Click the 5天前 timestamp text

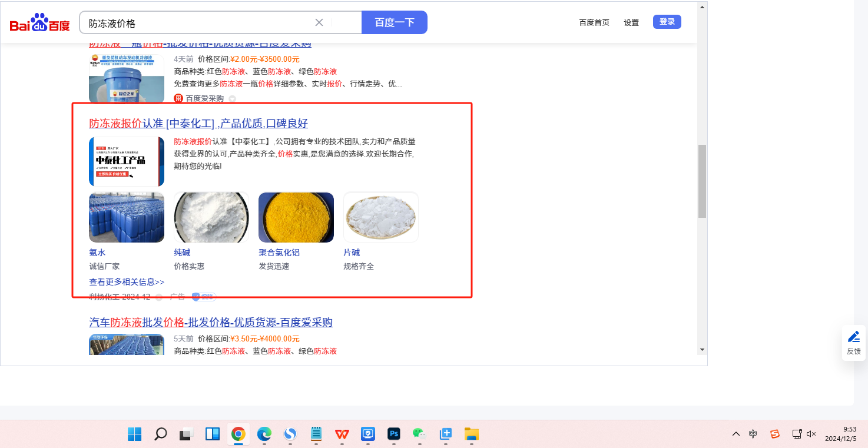tap(184, 339)
